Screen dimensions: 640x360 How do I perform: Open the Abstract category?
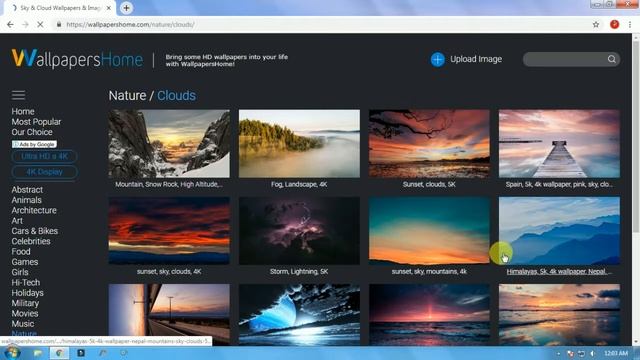pyautogui.click(x=27, y=190)
